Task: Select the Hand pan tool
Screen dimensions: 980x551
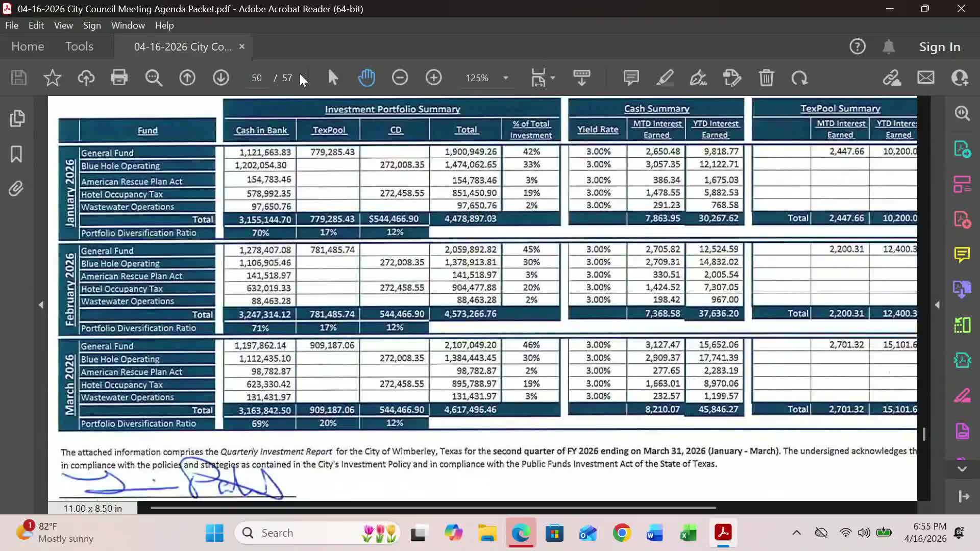Action: pyautogui.click(x=366, y=78)
